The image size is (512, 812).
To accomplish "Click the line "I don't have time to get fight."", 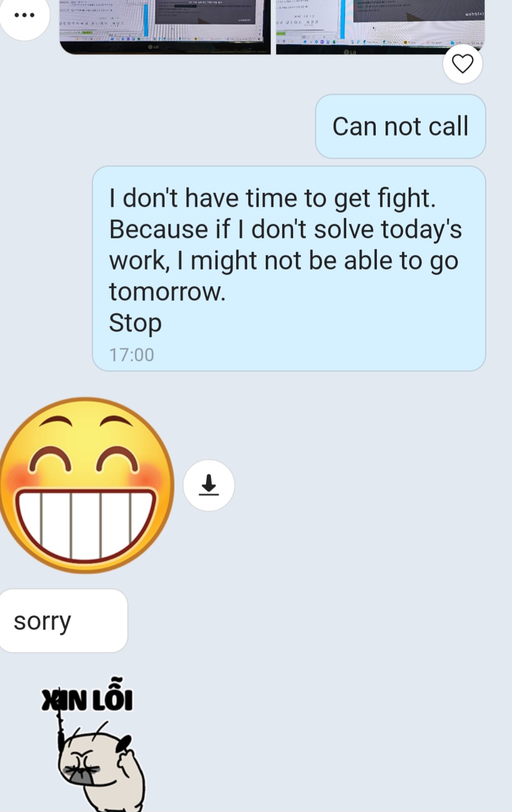I will [272, 198].
